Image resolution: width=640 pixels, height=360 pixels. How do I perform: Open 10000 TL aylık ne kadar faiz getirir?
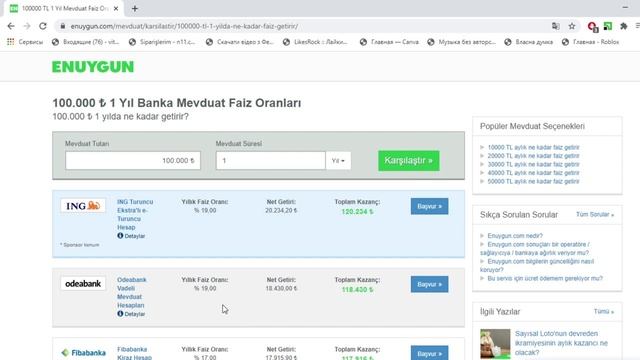533,147
